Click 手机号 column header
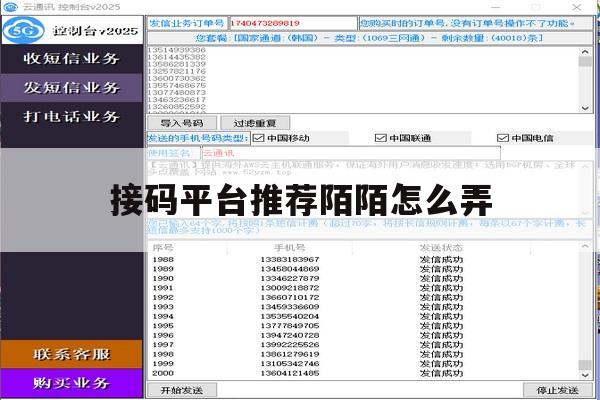The image size is (600, 400). (x=290, y=248)
